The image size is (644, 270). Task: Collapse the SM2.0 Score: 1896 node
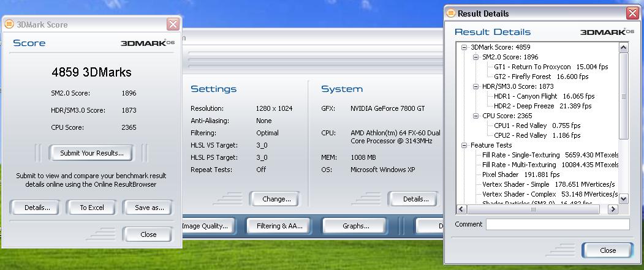pos(476,57)
